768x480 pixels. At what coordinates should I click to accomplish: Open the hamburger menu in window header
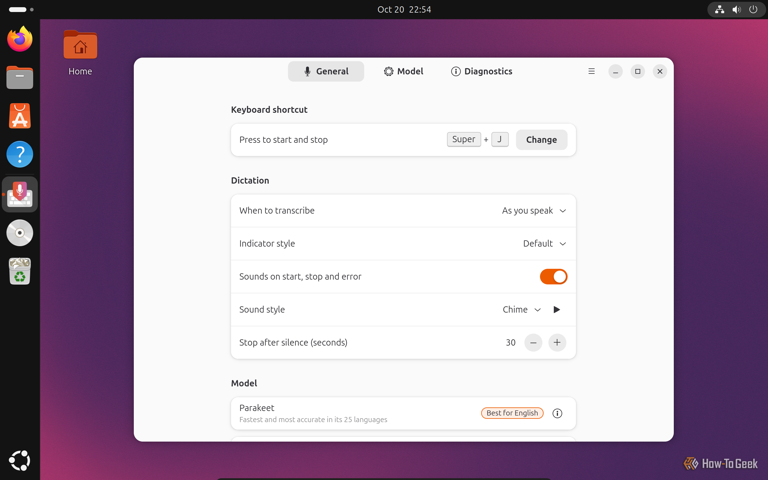click(591, 72)
